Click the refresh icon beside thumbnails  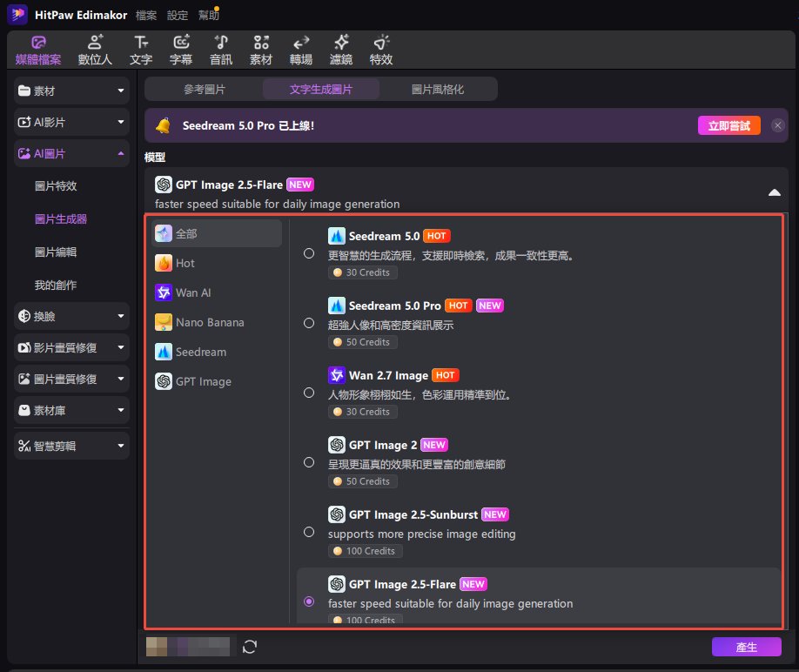click(250, 647)
